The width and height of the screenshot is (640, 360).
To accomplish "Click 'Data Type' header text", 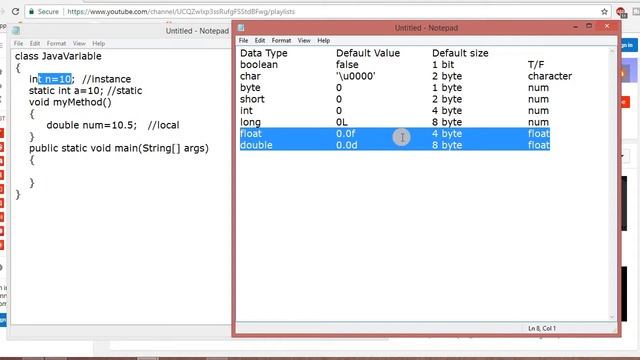I will [x=264, y=53].
